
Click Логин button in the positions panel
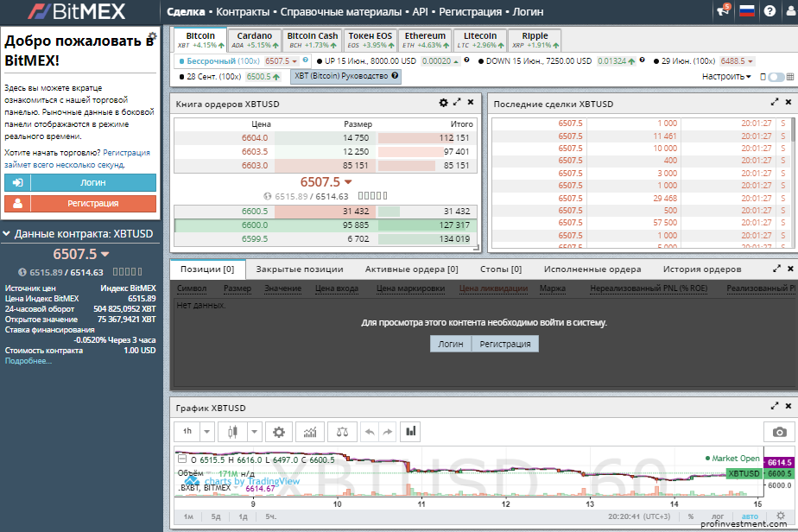click(451, 344)
